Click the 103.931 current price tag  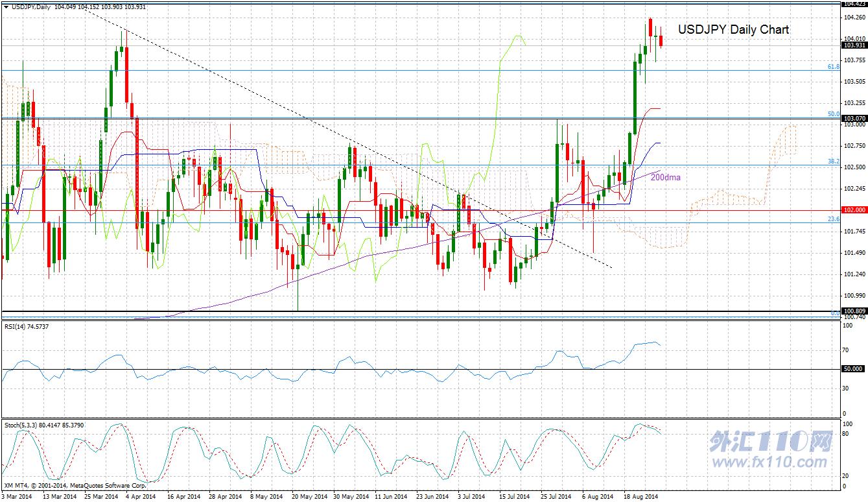(854, 45)
